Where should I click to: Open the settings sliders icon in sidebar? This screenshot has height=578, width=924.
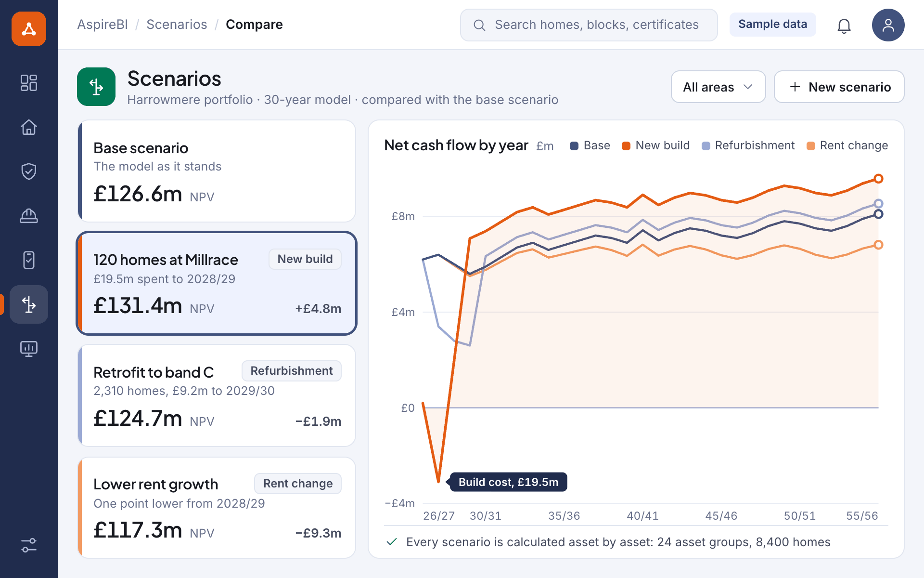[x=29, y=545]
